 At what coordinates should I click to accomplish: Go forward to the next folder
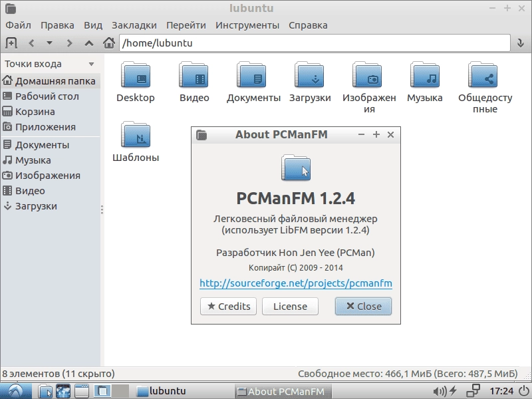click(x=69, y=43)
